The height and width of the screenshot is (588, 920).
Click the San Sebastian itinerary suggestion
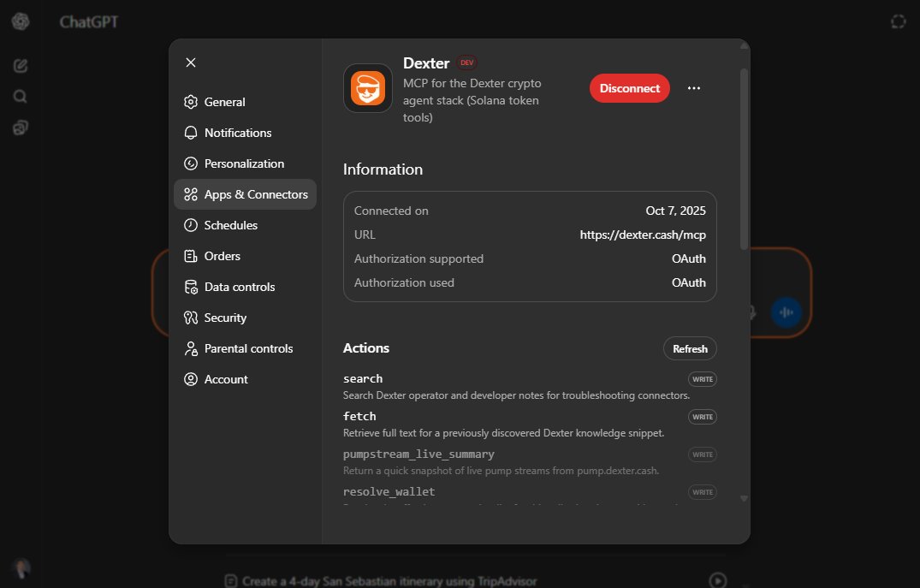point(389,581)
